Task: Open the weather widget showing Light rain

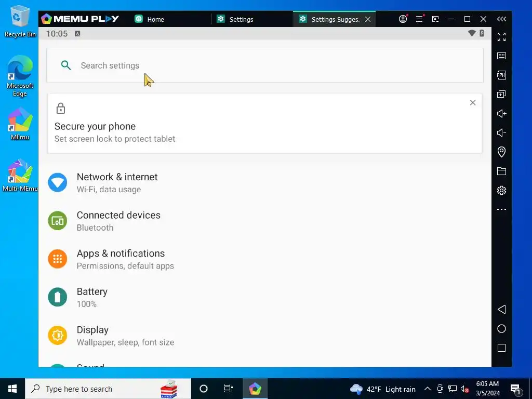Action: (383, 389)
